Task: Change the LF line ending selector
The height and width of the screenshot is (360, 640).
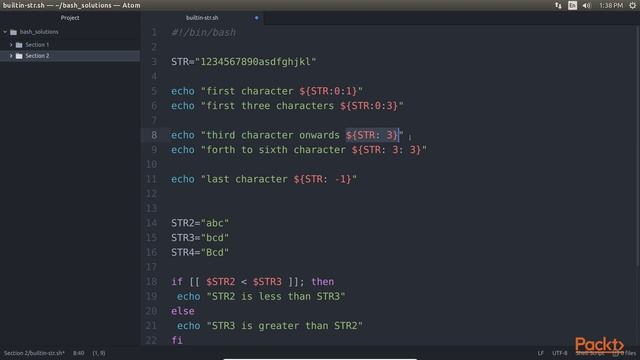Action: (x=540, y=353)
